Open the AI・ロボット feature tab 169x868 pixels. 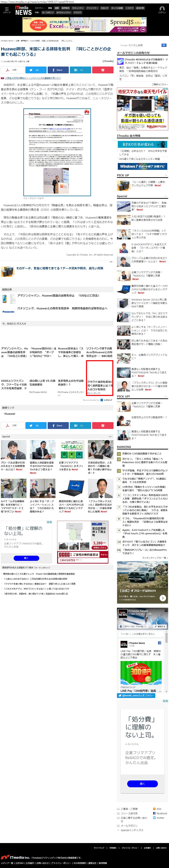click(x=48, y=12)
